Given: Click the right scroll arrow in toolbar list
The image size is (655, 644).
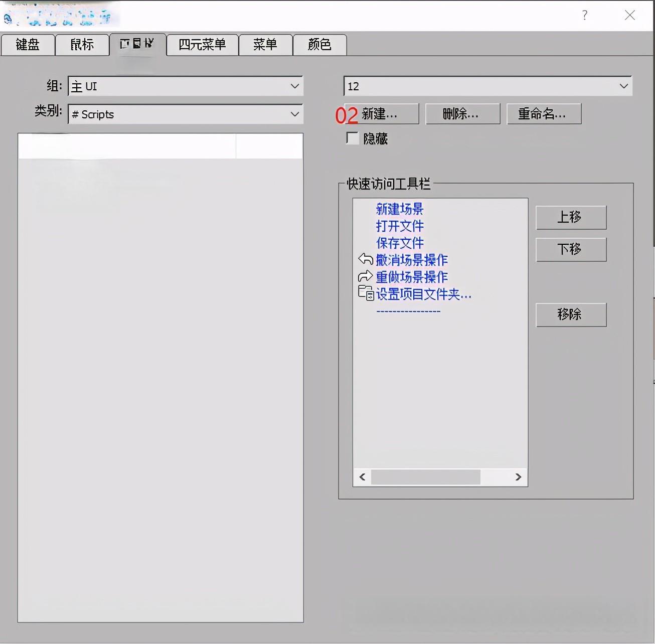Looking at the screenshot, I should click(x=518, y=477).
